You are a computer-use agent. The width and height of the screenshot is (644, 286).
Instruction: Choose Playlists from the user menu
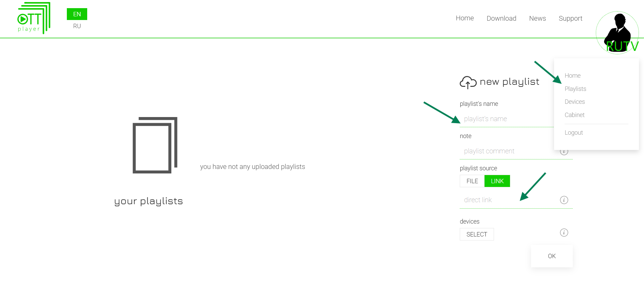[x=575, y=89]
